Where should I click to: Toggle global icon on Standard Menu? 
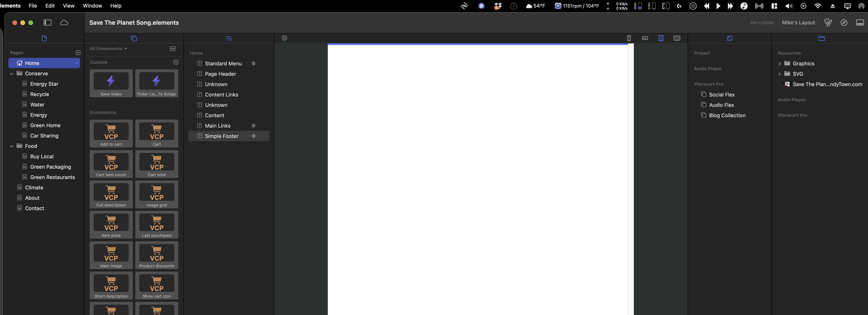coord(253,63)
